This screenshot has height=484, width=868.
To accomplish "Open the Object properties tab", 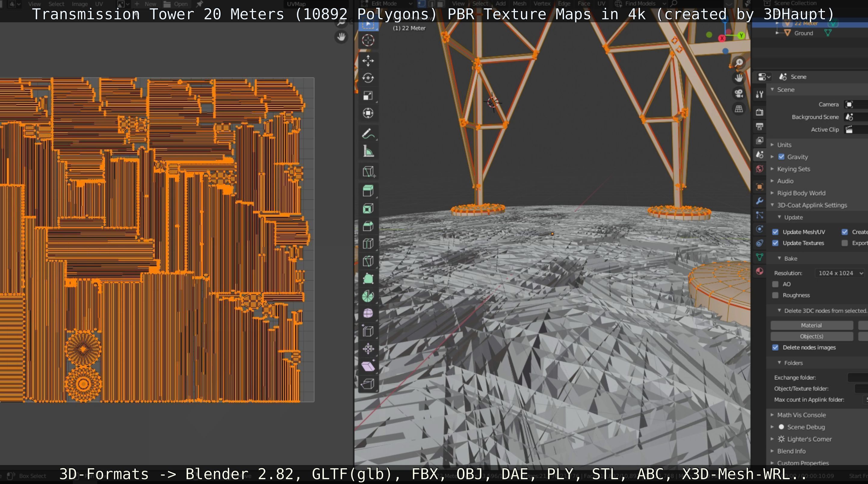I will [760, 187].
